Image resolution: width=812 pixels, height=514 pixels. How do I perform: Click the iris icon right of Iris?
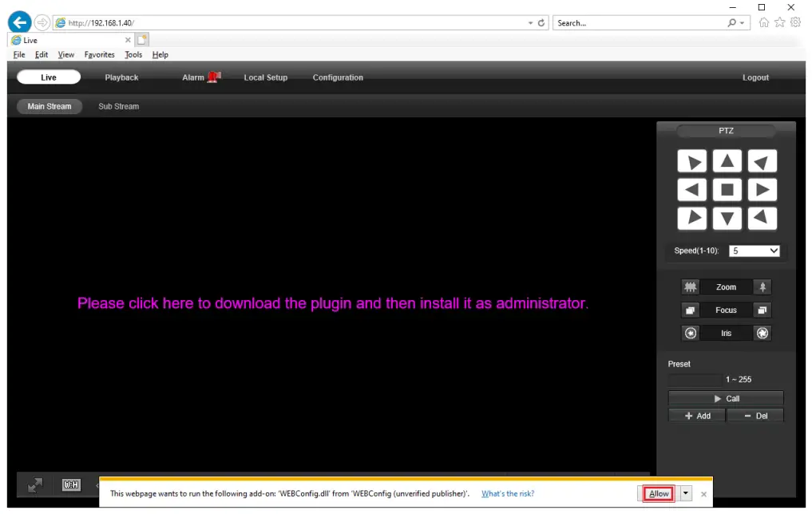pos(762,334)
